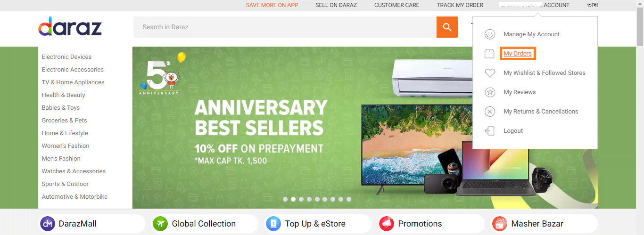Click the heart icon for My Wishlist

[x=490, y=73]
